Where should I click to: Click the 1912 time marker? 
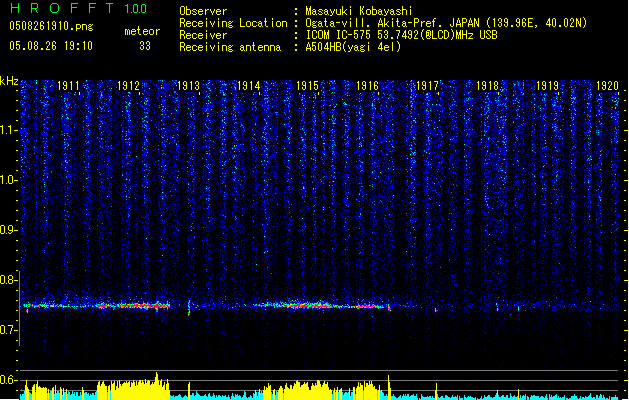(128, 86)
